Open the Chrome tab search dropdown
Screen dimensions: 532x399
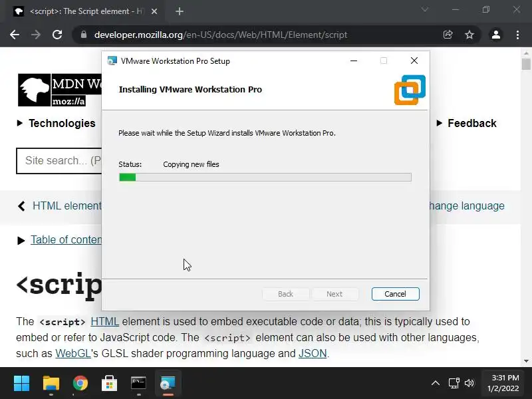(x=425, y=9)
